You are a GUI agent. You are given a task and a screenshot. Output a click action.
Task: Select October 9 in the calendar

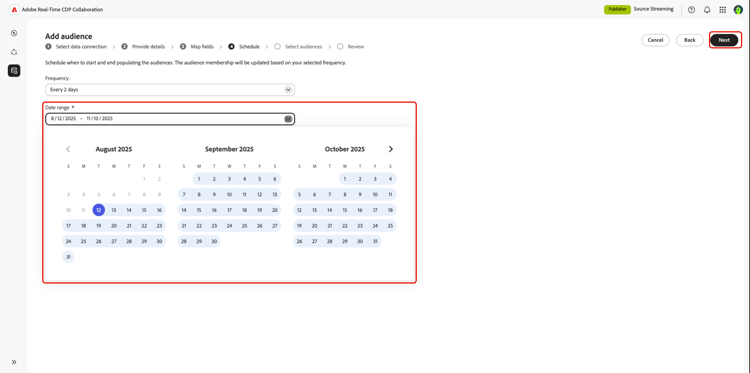tap(360, 195)
